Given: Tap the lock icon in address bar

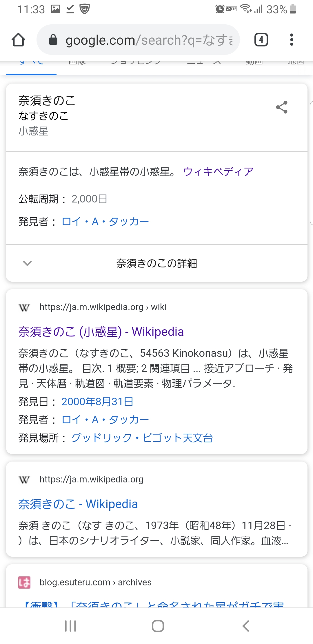Looking at the screenshot, I should click(53, 40).
